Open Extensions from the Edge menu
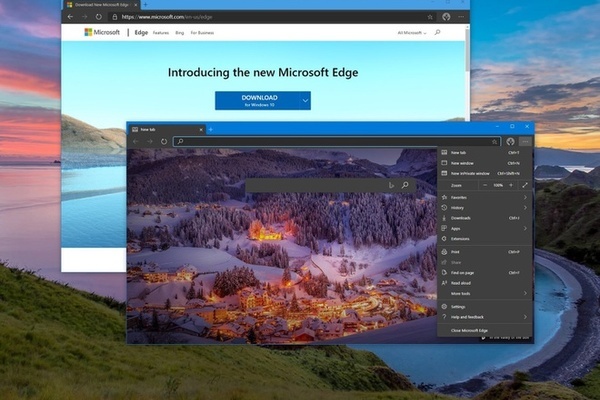The image size is (600, 400). tap(485, 239)
